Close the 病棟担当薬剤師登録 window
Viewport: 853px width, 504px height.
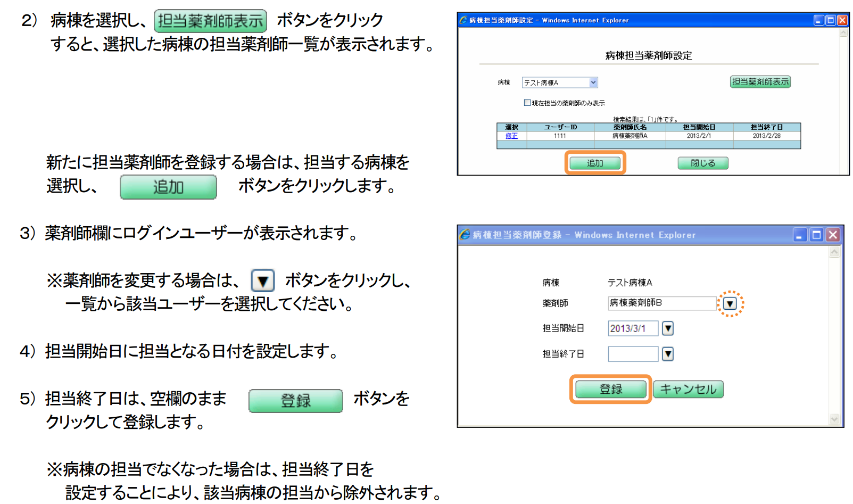833,235
